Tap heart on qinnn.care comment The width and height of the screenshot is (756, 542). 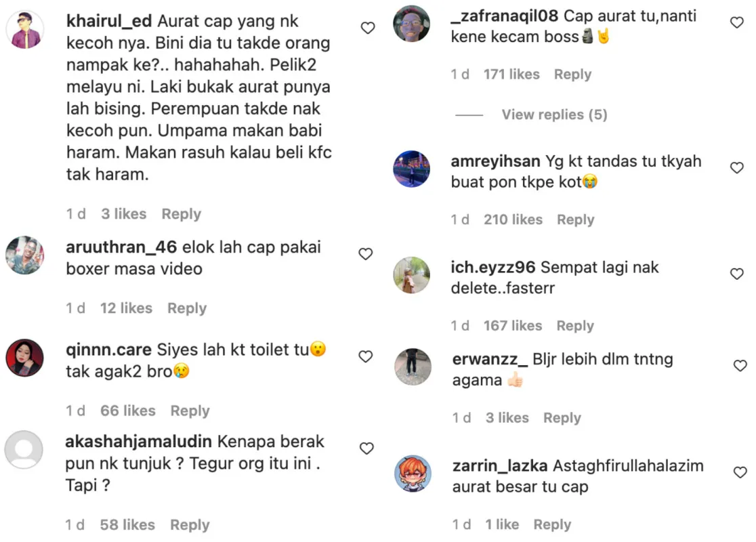pos(365,356)
